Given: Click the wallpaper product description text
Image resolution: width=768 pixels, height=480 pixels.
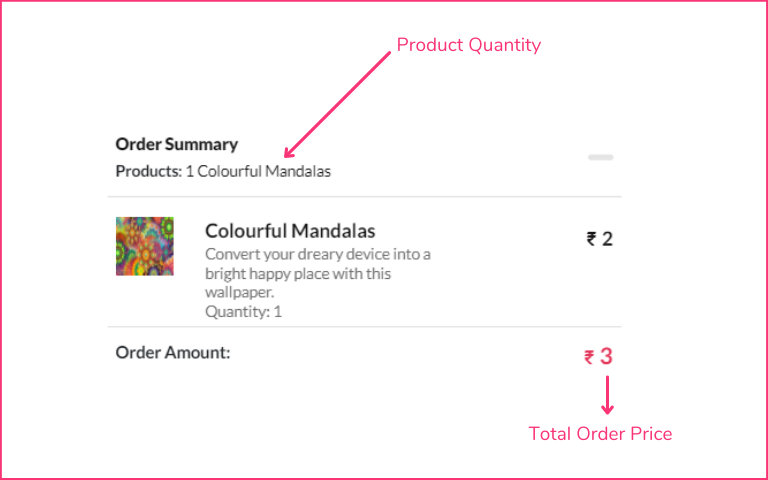Looking at the screenshot, I should point(318,273).
